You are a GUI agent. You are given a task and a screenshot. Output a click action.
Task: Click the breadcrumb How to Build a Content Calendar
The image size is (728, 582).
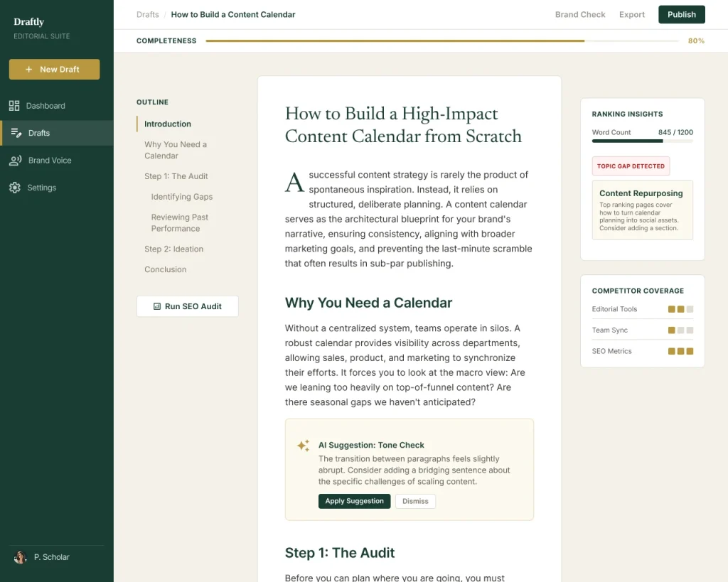[x=232, y=14]
